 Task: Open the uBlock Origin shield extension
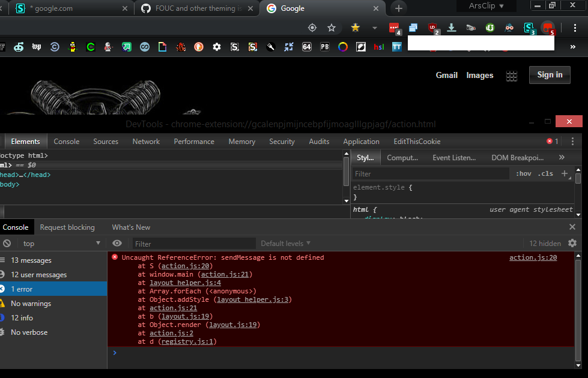click(433, 28)
